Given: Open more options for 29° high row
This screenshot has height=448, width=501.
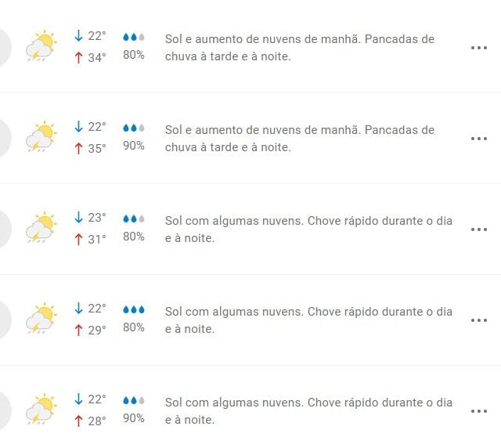Looking at the screenshot, I should [x=478, y=320].
